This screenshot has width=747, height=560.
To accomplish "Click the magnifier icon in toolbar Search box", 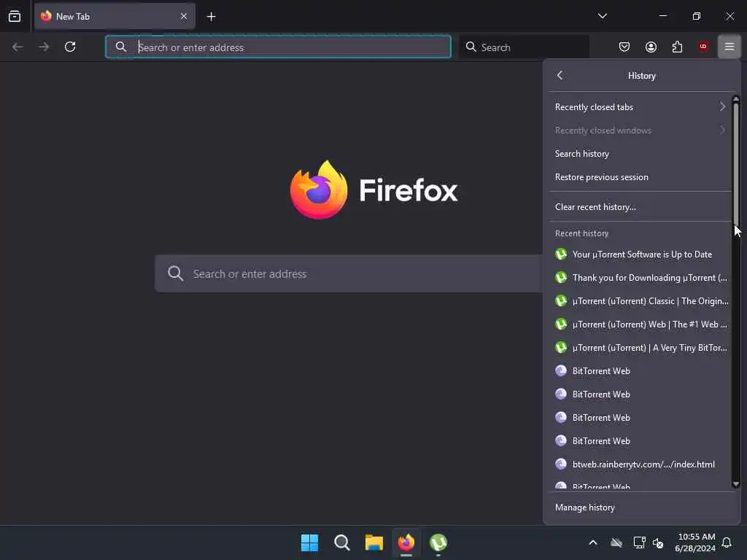I will tap(471, 47).
